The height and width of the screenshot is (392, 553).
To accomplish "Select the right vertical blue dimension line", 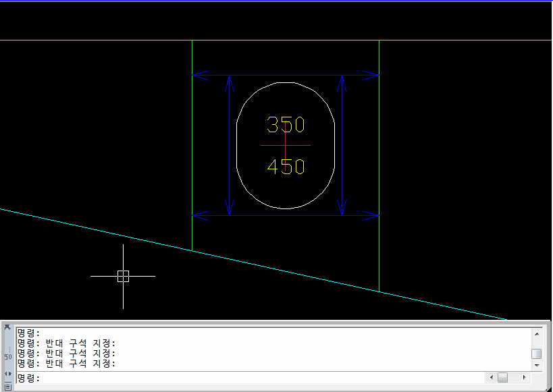I will coord(342,145).
